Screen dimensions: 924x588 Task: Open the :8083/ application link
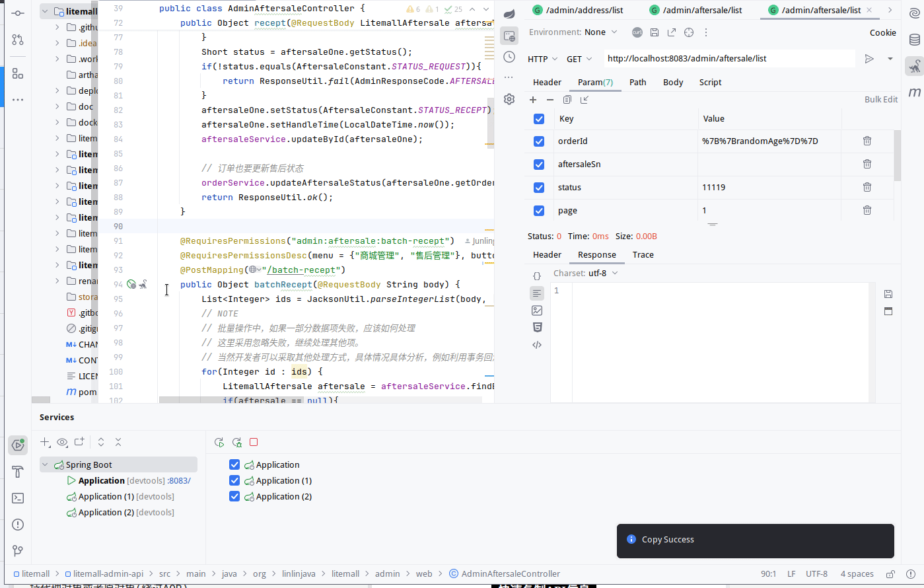179,480
